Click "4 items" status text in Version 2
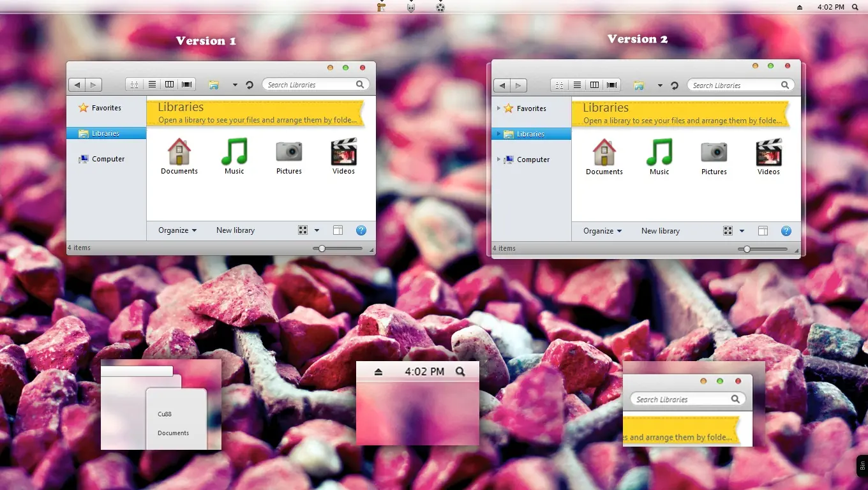Viewport: 868px width, 490px height. point(504,248)
